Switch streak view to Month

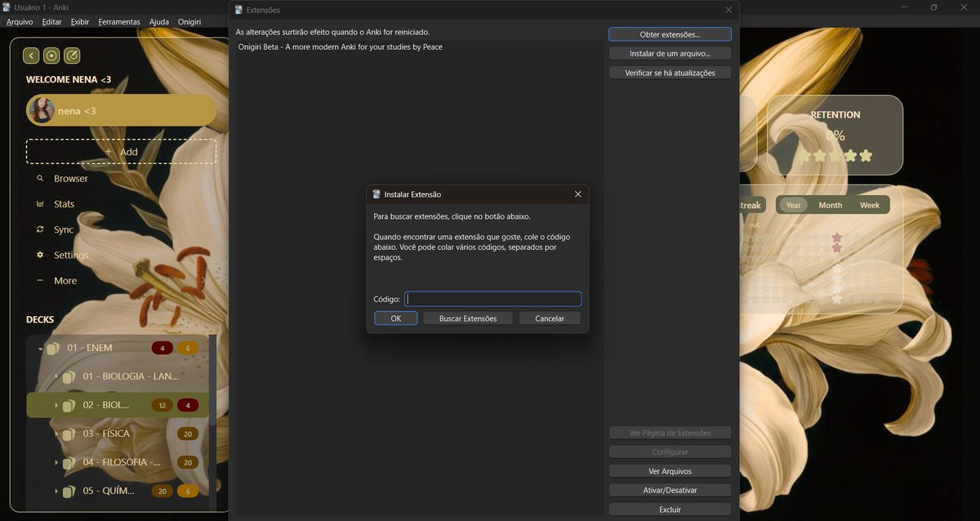pos(831,205)
